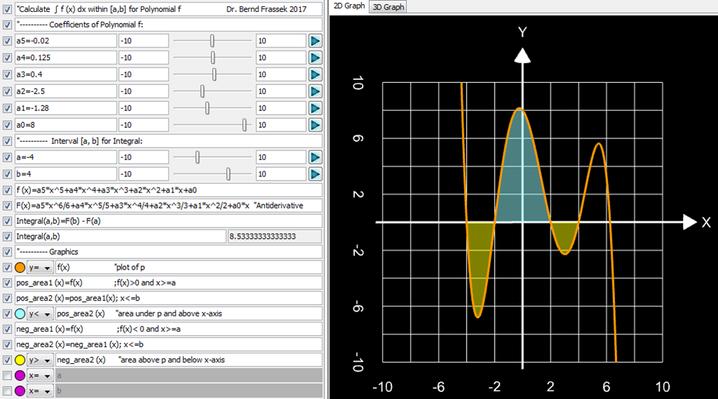Click the neg_area2 (x)=neg_area1 (x) field

coord(168,344)
